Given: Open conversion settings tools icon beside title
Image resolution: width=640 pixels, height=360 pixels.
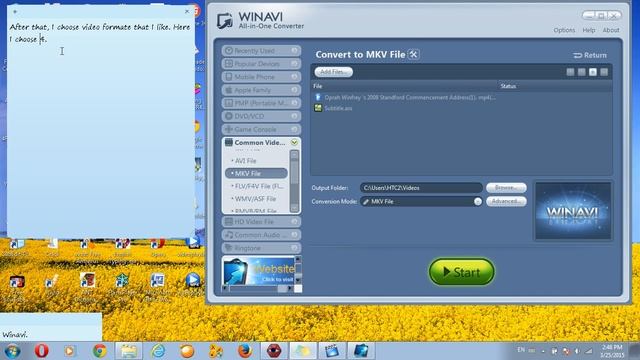Looking at the screenshot, I should [413, 54].
